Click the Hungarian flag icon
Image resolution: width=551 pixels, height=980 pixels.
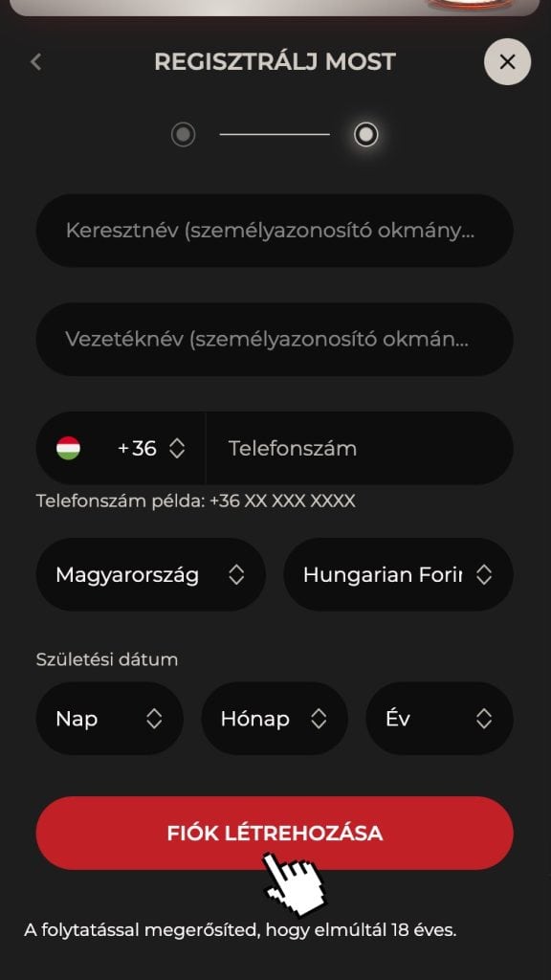[x=66, y=448]
